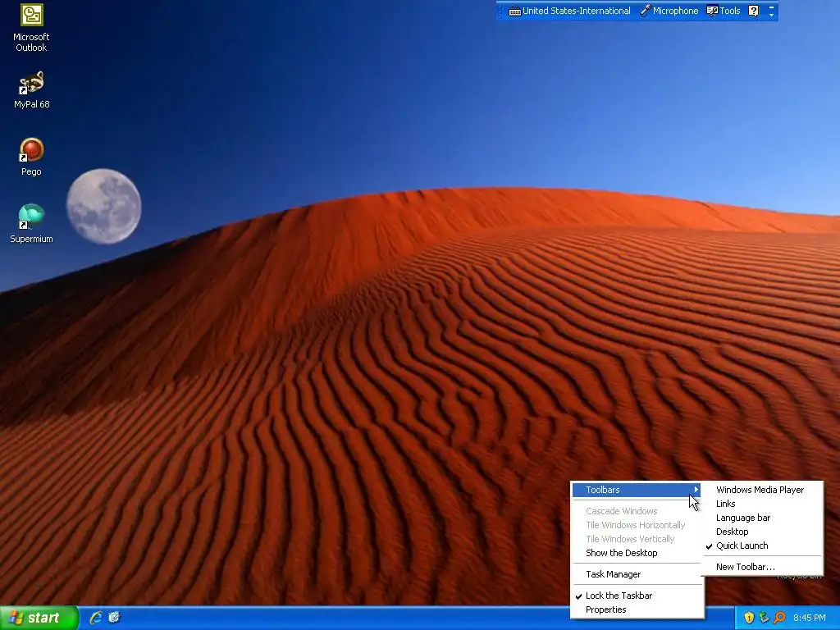This screenshot has height=630, width=840.
Task: Open the Tools menu on Language bar
Action: point(724,11)
